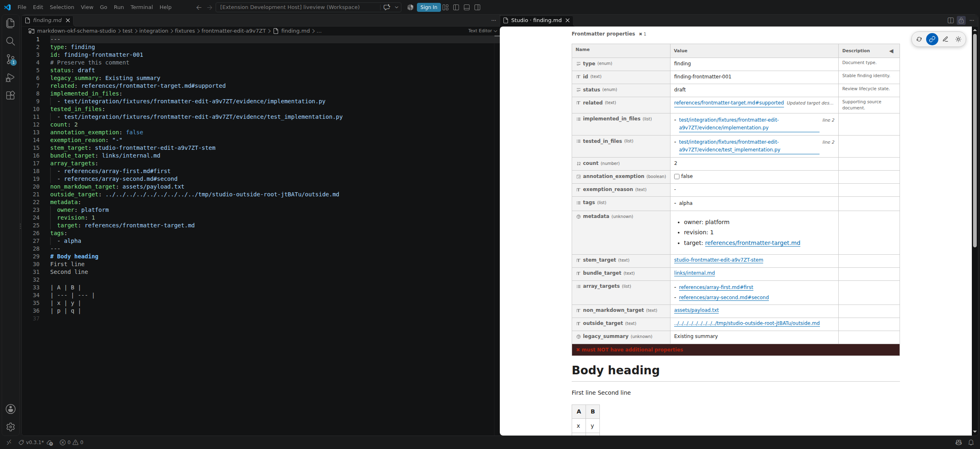This screenshot has width=980, height=449.
Task: Open the Help menu
Action: point(165,7)
